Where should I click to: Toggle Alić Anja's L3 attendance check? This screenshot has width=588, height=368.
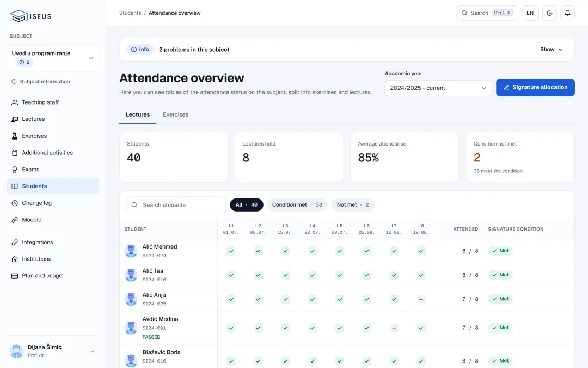tap(285, 299)
